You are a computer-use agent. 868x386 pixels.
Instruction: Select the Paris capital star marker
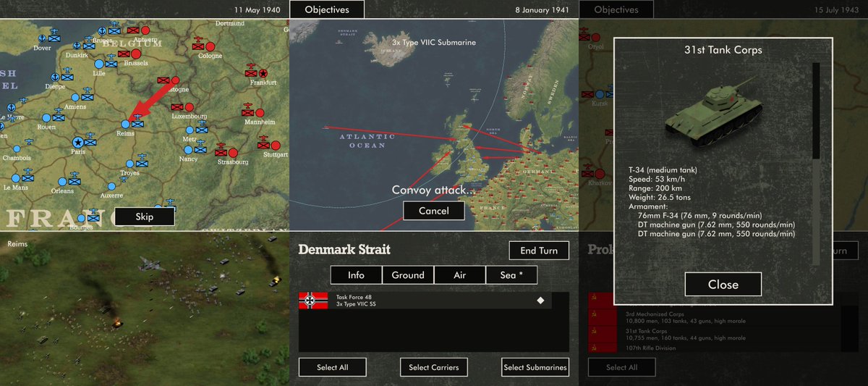[x=77, y=142]
